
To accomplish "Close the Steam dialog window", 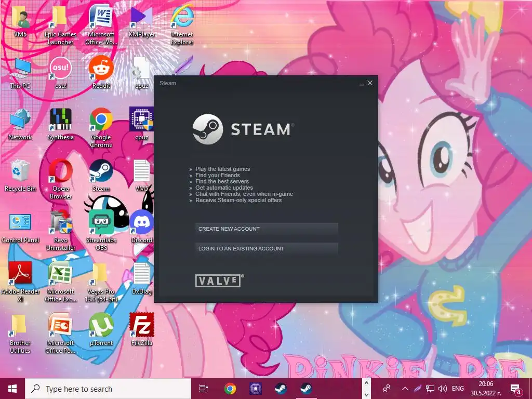I will (x=370, y=83).
